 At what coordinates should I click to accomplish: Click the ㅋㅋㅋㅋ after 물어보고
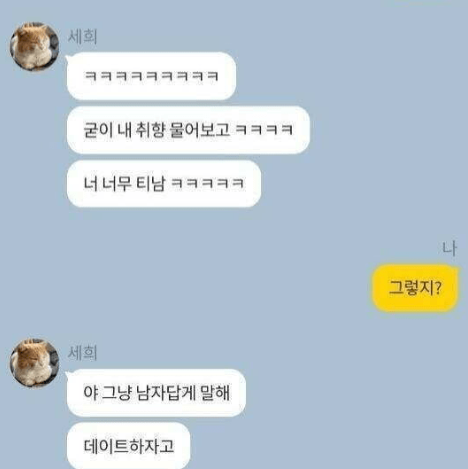(x=264, y=130)
